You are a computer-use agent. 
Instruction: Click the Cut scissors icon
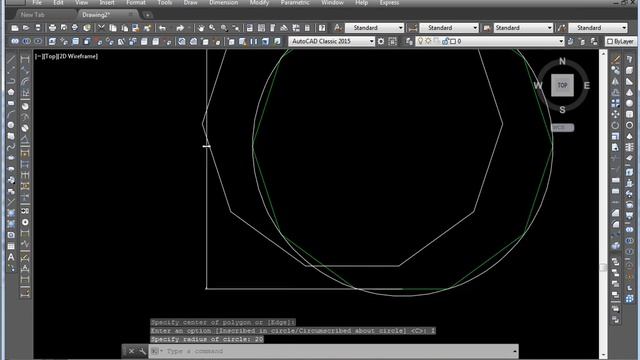[101, 28]
